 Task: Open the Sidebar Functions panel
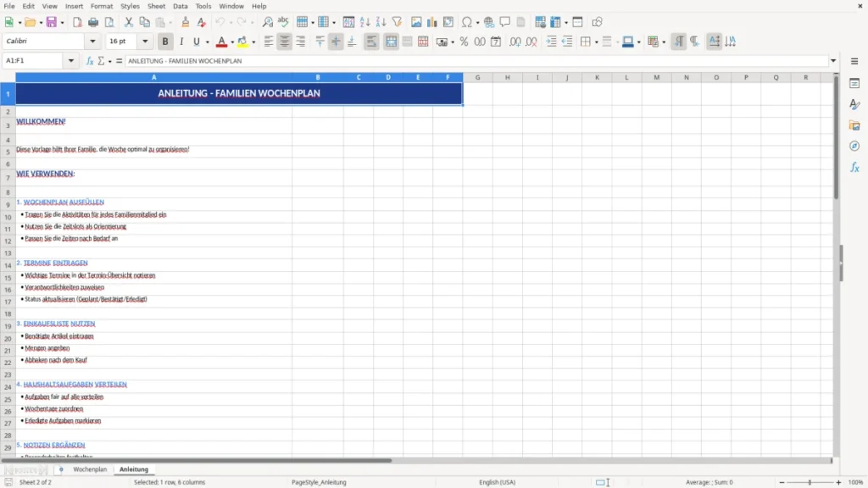[854, 167]
